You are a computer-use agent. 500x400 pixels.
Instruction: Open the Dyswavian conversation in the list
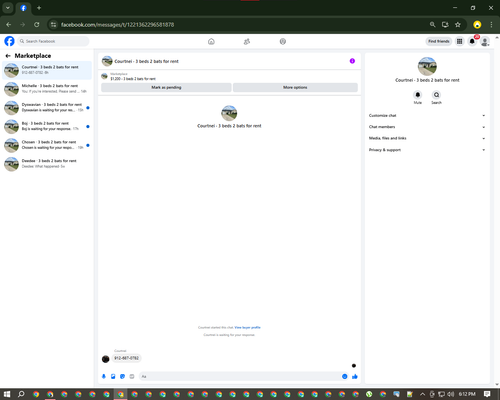(47, 107)
